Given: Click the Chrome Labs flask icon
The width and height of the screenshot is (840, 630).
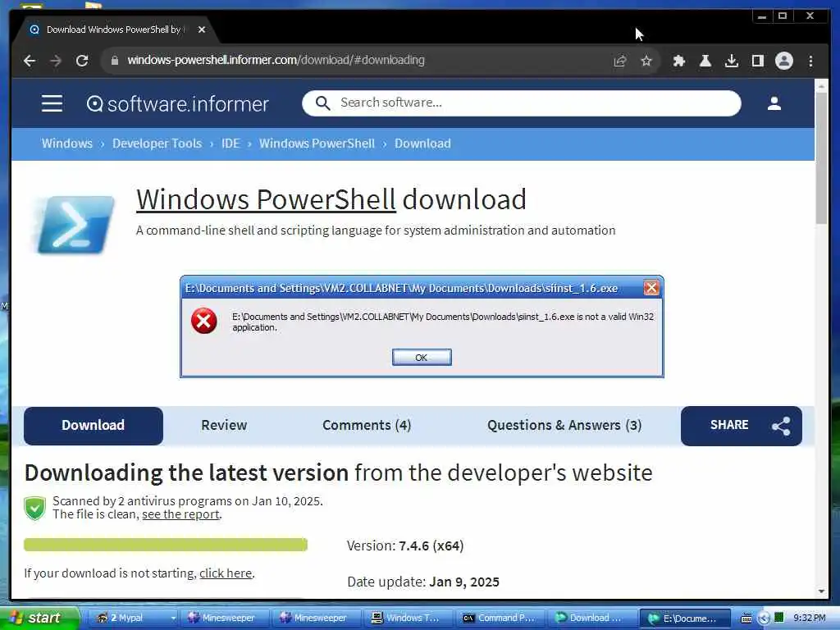Looking at the screenshot, I should pos(705,61).
